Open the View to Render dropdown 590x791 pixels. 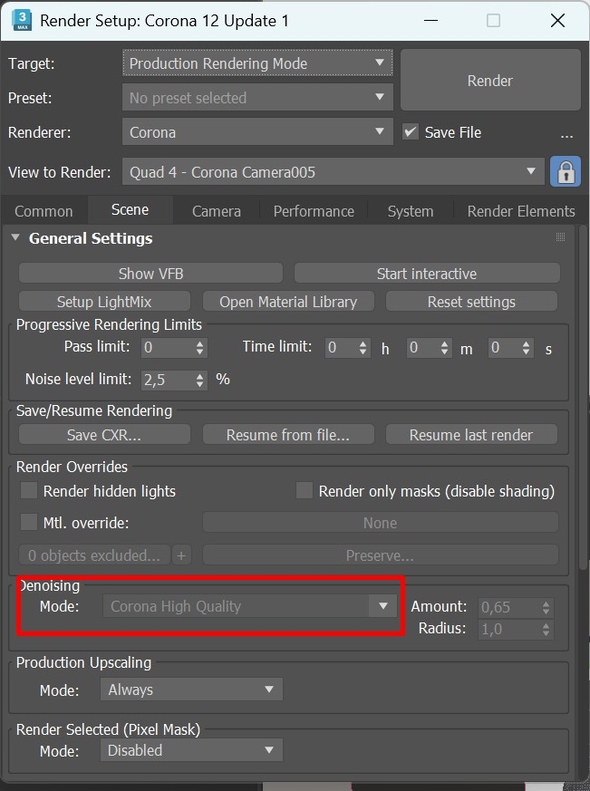click(x=333, y=172)
